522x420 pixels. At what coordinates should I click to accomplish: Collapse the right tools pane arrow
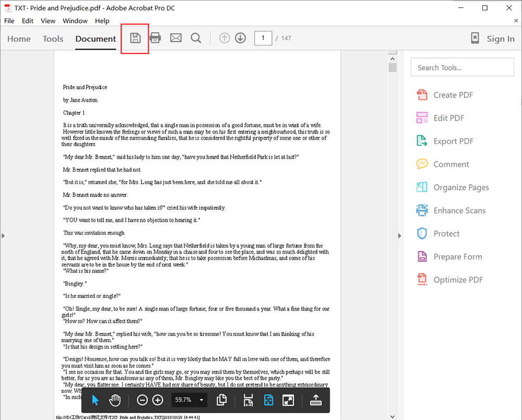(x=400, y=236)
